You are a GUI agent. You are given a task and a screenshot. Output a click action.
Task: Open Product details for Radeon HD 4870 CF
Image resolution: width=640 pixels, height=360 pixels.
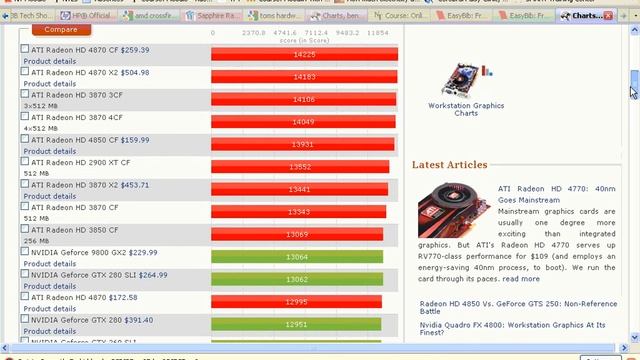click(50, 61)
